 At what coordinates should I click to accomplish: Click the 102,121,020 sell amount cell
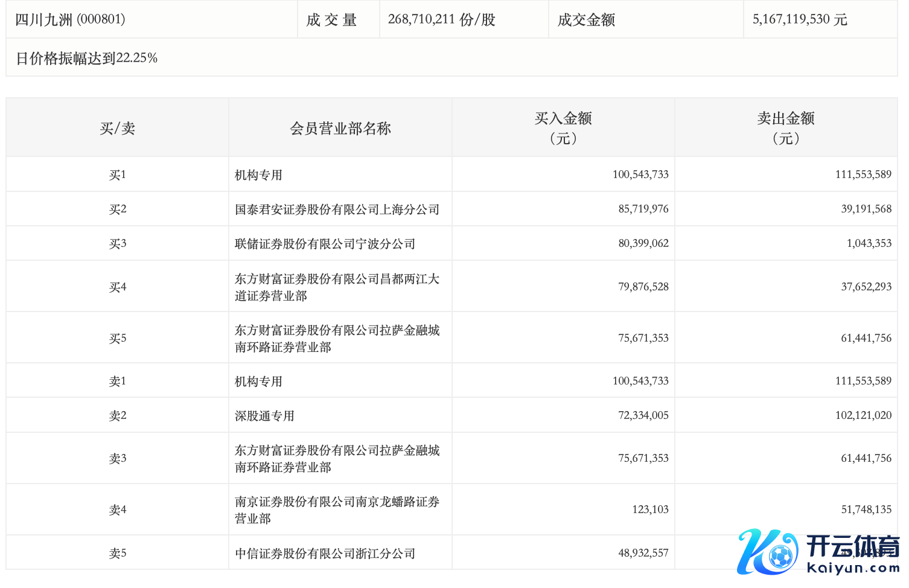point(863,415)
